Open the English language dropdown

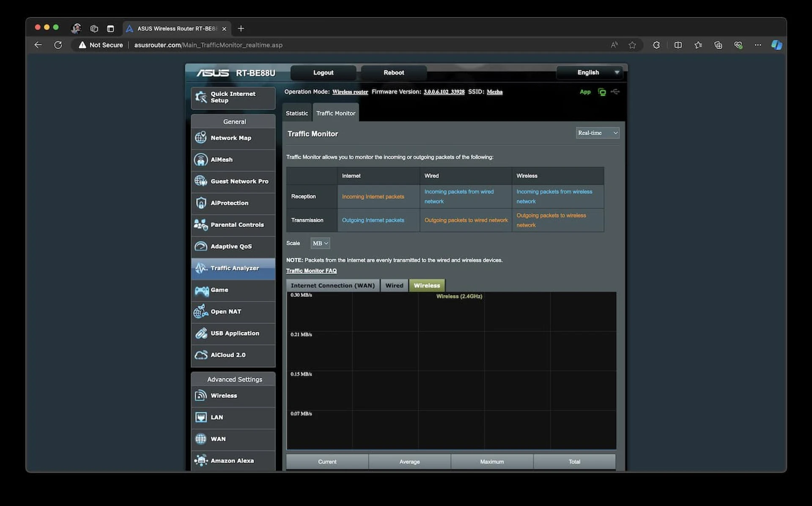click(591, 73)
